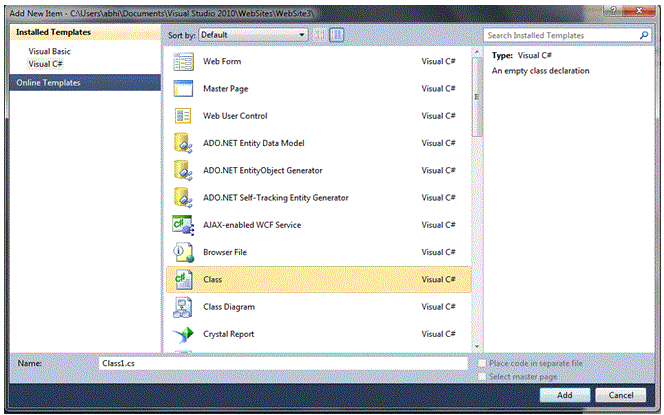The height and width of the screenshot is (415, 664).
Task: Select 'AJAX-enabled WCF Service' label
Action: coord(252,225)
